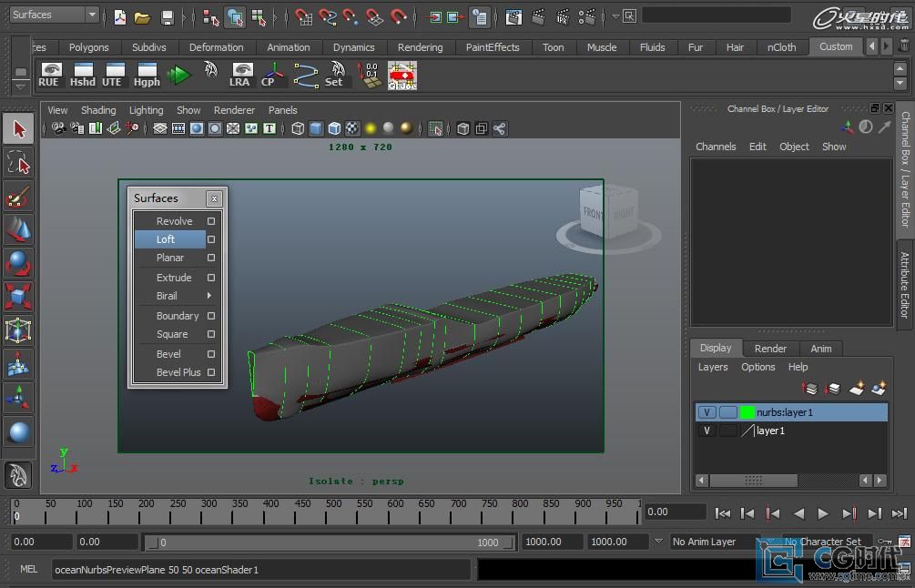Click the Hshd shelf button
The height and width of the screenshot is (588, 915).
pos(83,76)
